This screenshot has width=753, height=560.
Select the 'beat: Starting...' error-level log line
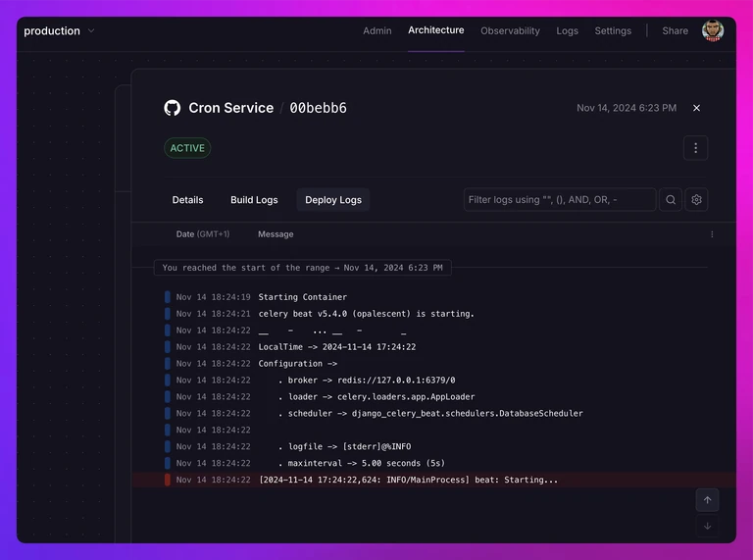434,480
